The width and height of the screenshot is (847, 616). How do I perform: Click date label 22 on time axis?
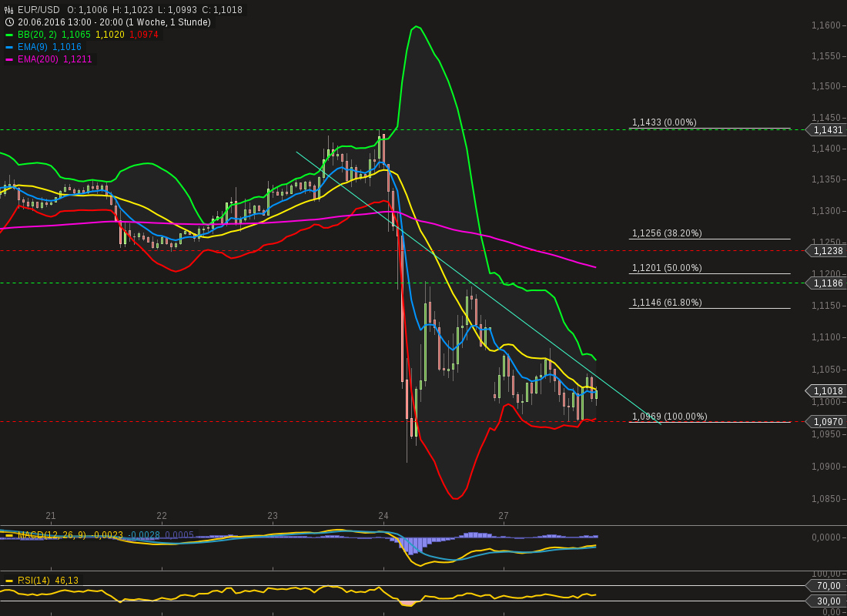[x=162, y=516]
